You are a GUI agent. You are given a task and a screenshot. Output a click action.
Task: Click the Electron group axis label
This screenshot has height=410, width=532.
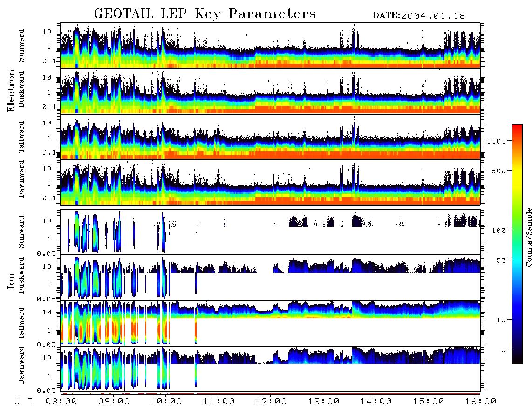11,91
